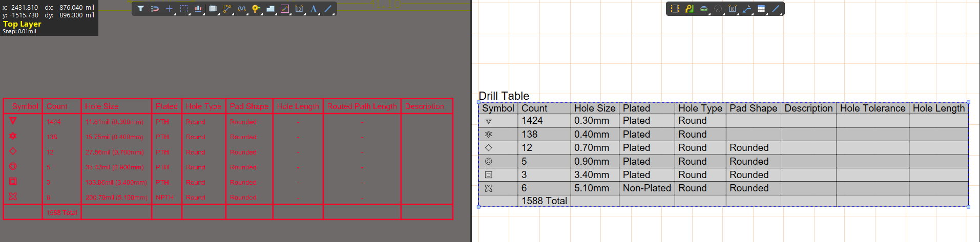Choose the Place Component chip icon
980x242 pixels.
tap(213, 9)
